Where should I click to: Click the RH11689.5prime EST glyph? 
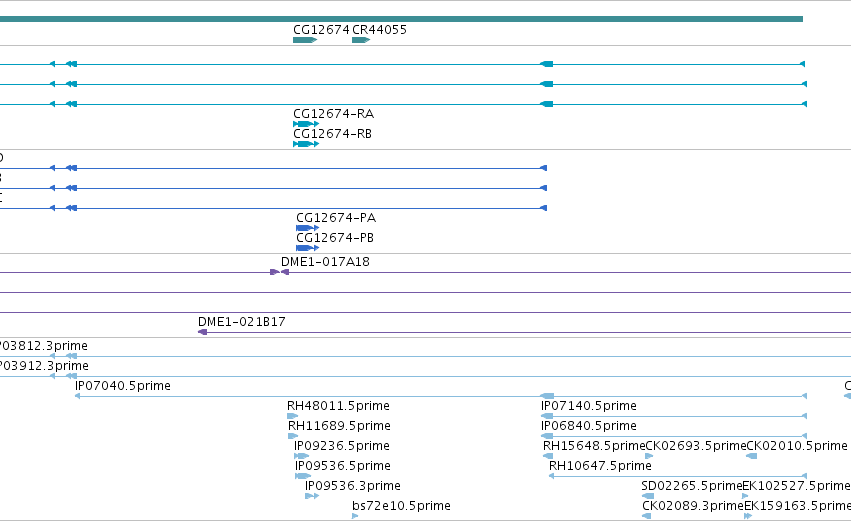tap(293, 436)
